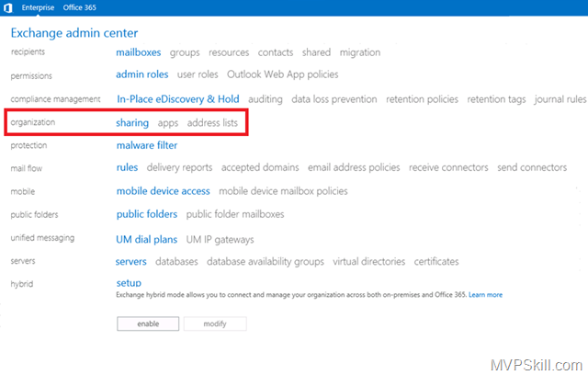Select In-Place eDiscovery & Hold
The image size is (588, 375).
tap(175, 98)
